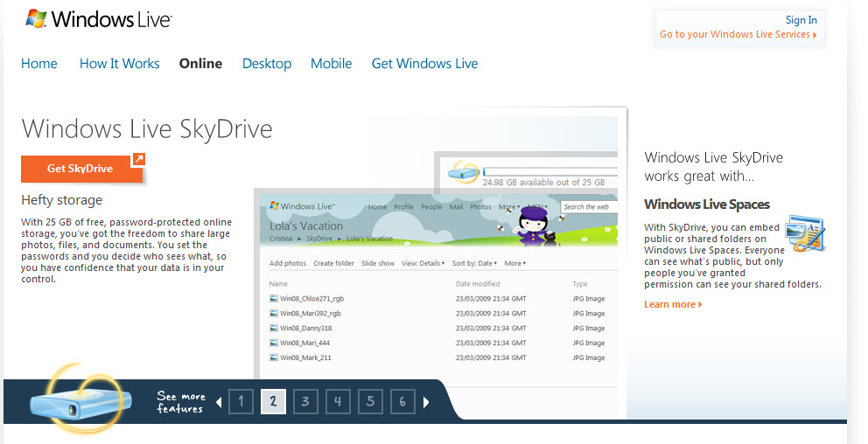868x444 pixels.
Task: Open the More dropdown in file toolbar
Action: (x=514, y=263)
